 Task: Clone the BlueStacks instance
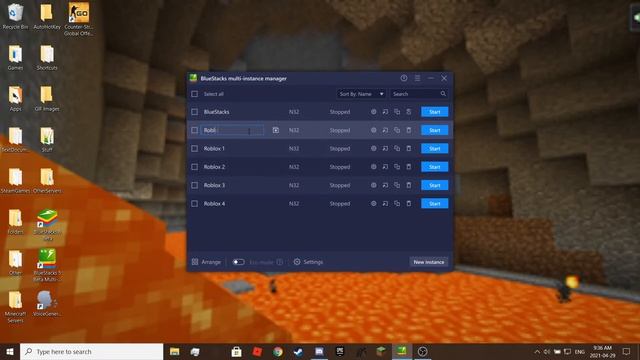pos(397,112)
